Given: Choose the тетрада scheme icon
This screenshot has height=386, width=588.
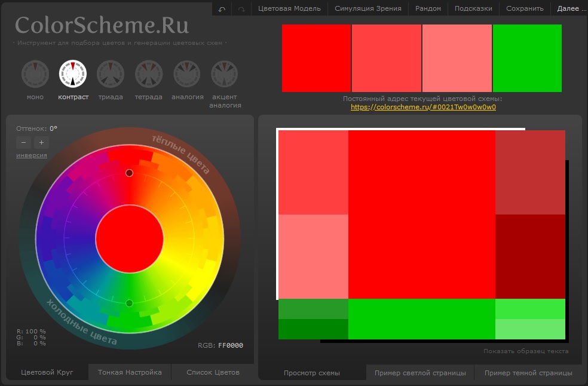Looking at the screenshot, I should pyautogui.click(x=149, y=74).
